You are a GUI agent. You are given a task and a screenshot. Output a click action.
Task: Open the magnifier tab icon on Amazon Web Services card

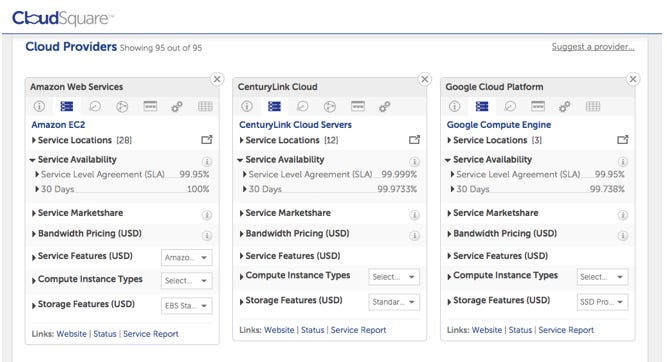click(94, 106)
